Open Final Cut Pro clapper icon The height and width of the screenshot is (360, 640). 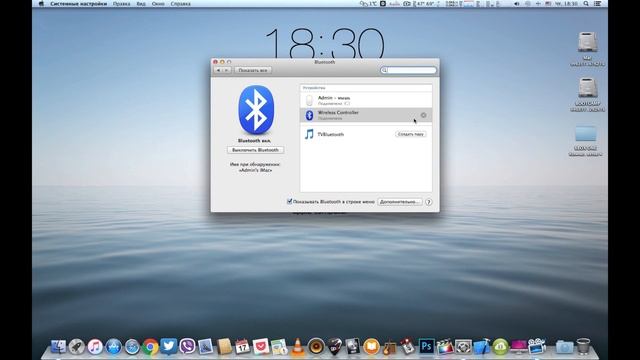tap(445, 347)
